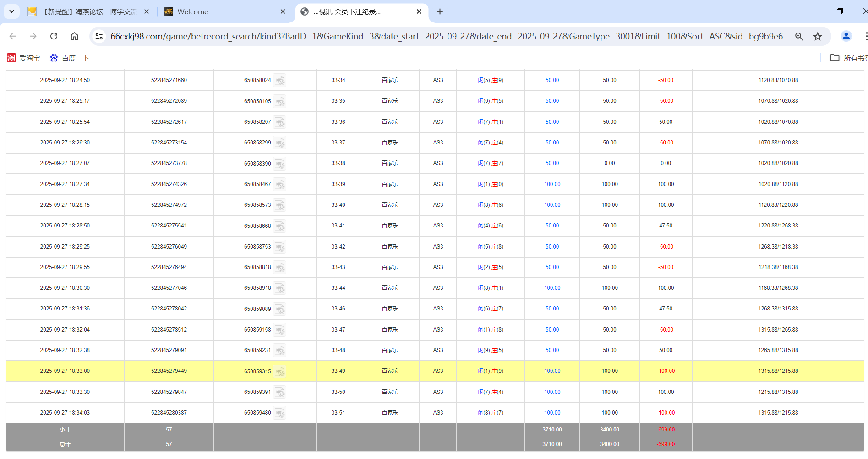View site information icon in address bar

[99, 36]
